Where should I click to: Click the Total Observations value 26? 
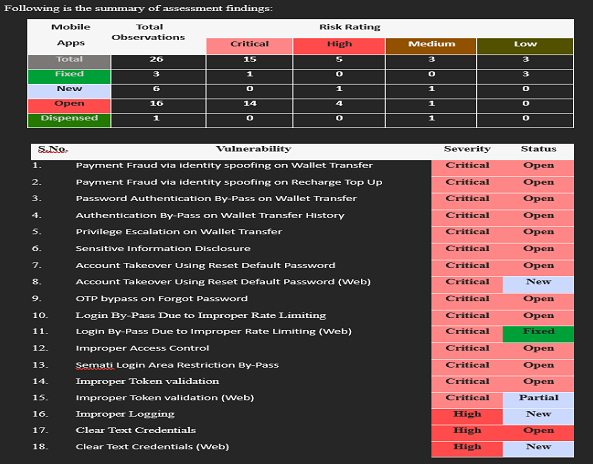(156, 61)
